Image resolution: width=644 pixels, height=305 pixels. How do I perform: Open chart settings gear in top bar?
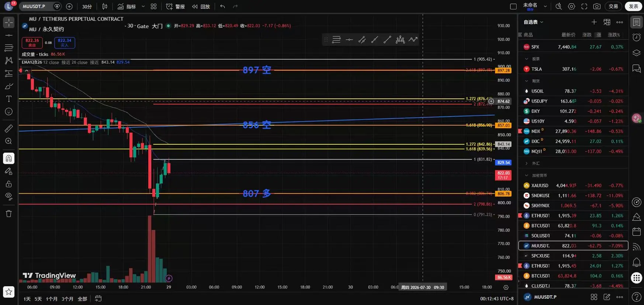[571, 6]
